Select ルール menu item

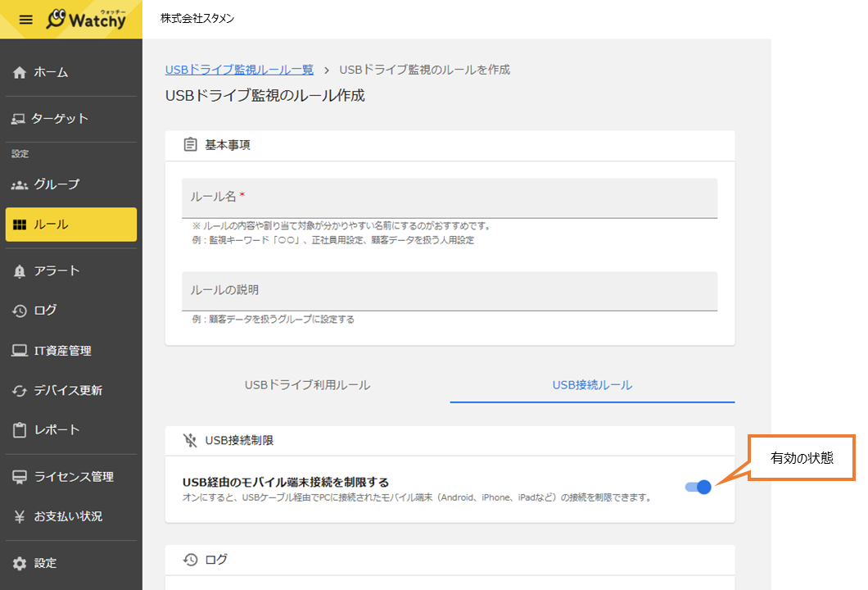coord(71,225)
